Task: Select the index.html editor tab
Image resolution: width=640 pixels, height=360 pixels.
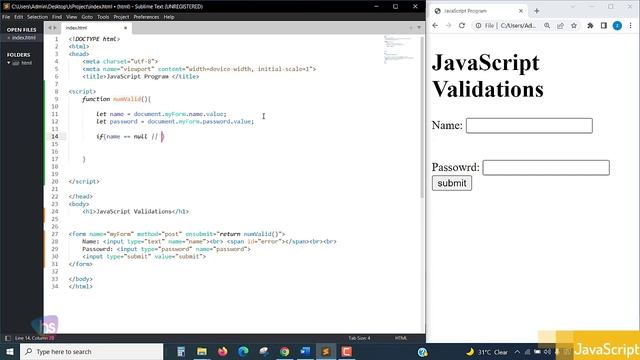Action: click(x=96, y=28)
